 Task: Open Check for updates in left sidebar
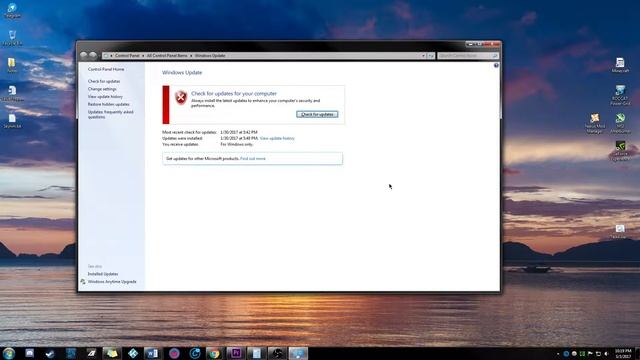pyautogui.click(x=104, y=81)
